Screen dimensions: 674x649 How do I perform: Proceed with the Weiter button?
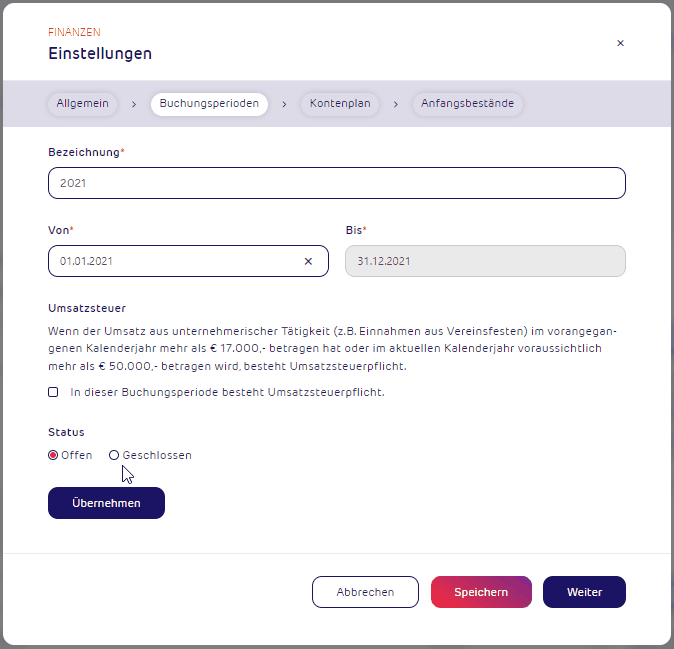[584, 592]
